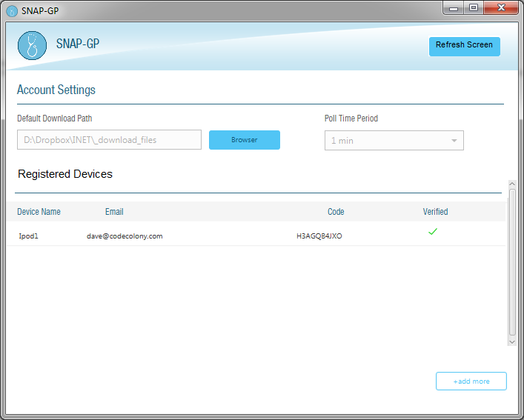This screenshot has width=524, height=420.
Task: Click the dave@codecolony.com email cell
Action: [x=125, y=236]
